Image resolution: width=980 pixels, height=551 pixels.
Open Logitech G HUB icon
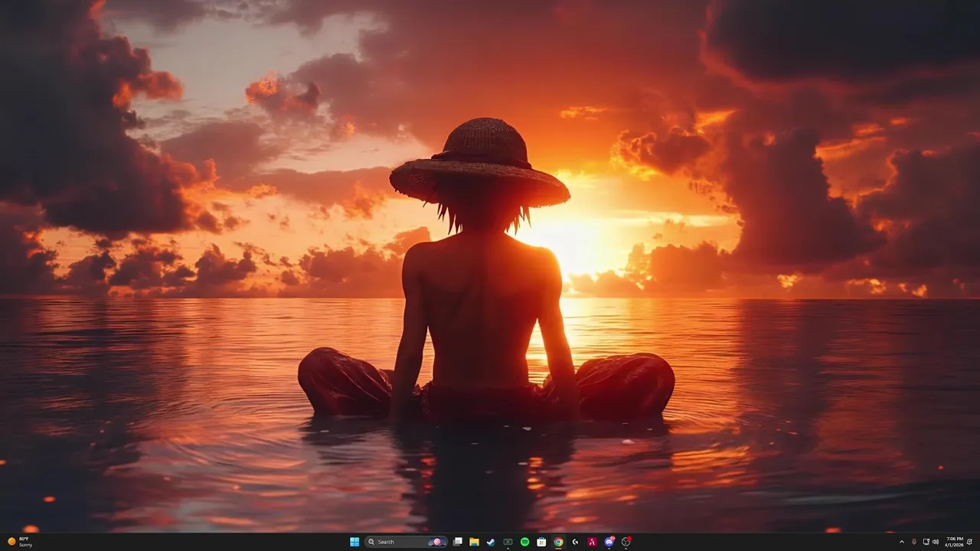tap(575, 542)
